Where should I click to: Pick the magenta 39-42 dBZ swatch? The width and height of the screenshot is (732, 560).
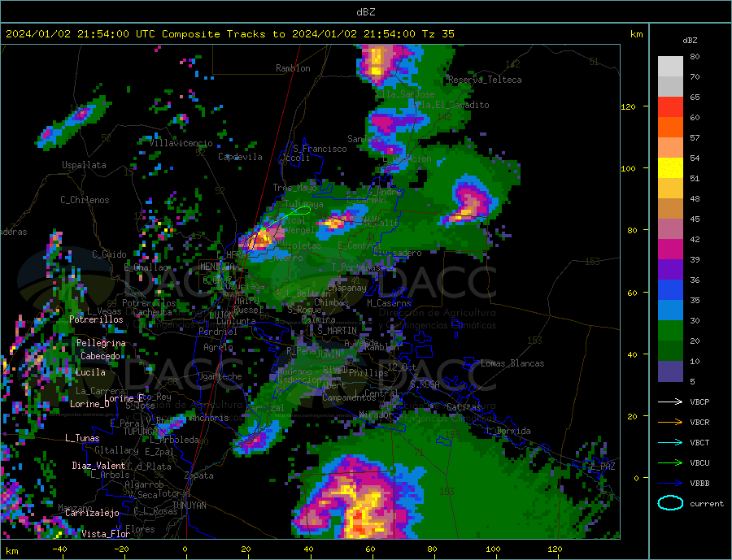pos(670,250)
